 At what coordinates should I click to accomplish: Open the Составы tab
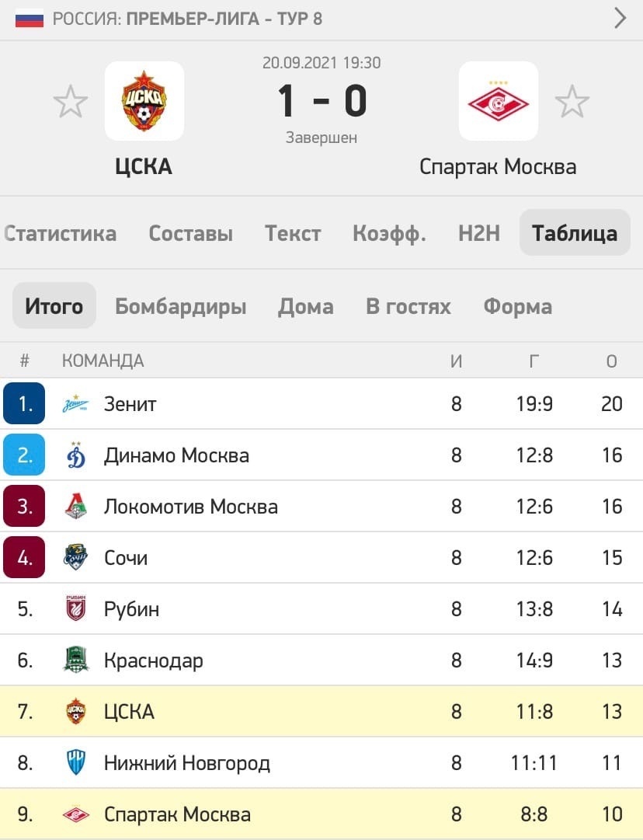click(x=190, y=233)
